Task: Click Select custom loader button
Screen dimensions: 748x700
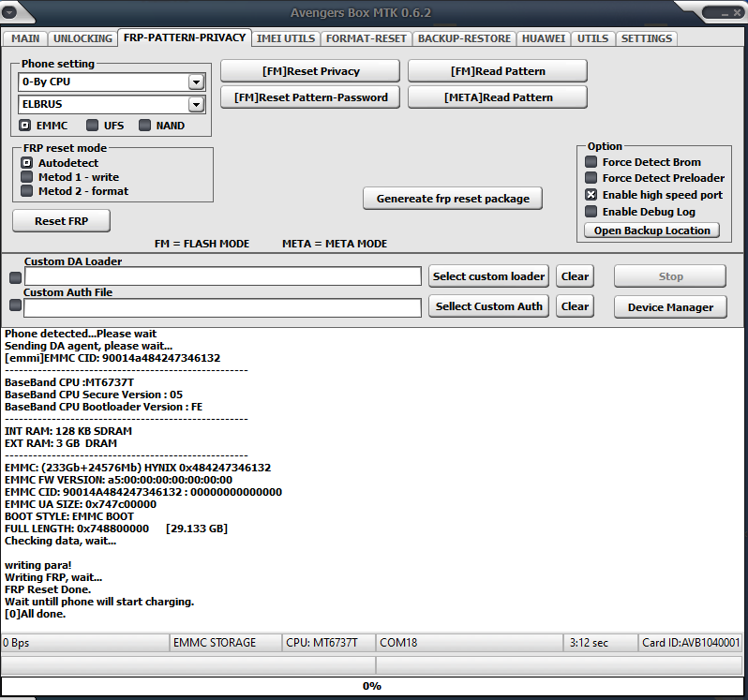Action: (x=488, y=276)
